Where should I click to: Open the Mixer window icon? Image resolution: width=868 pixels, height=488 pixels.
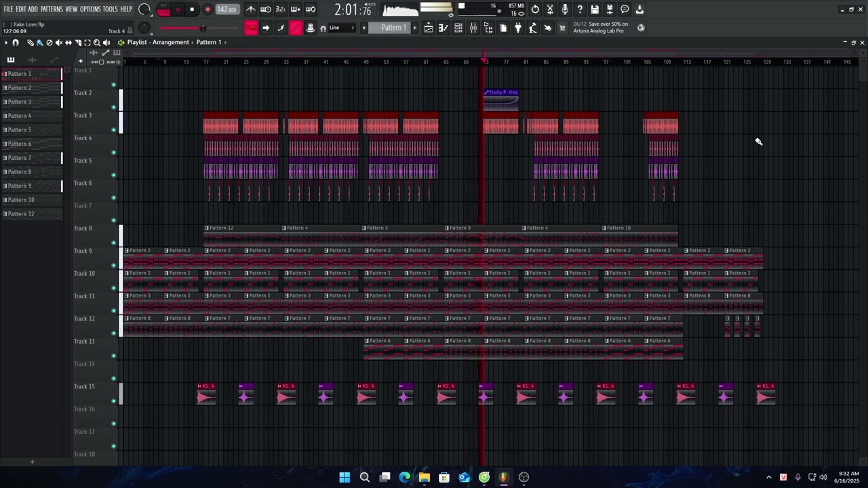[x=473, y=28]
